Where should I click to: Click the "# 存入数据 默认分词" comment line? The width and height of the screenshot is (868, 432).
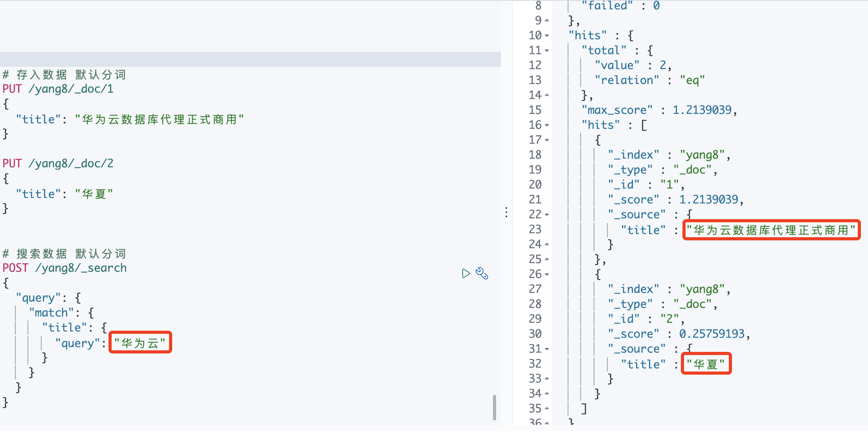[64, 74]
